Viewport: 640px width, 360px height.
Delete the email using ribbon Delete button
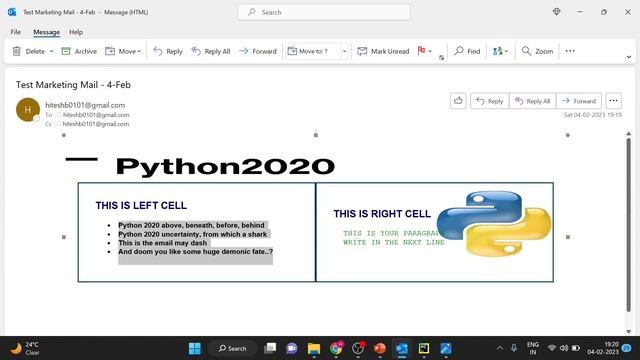(29, 51)
